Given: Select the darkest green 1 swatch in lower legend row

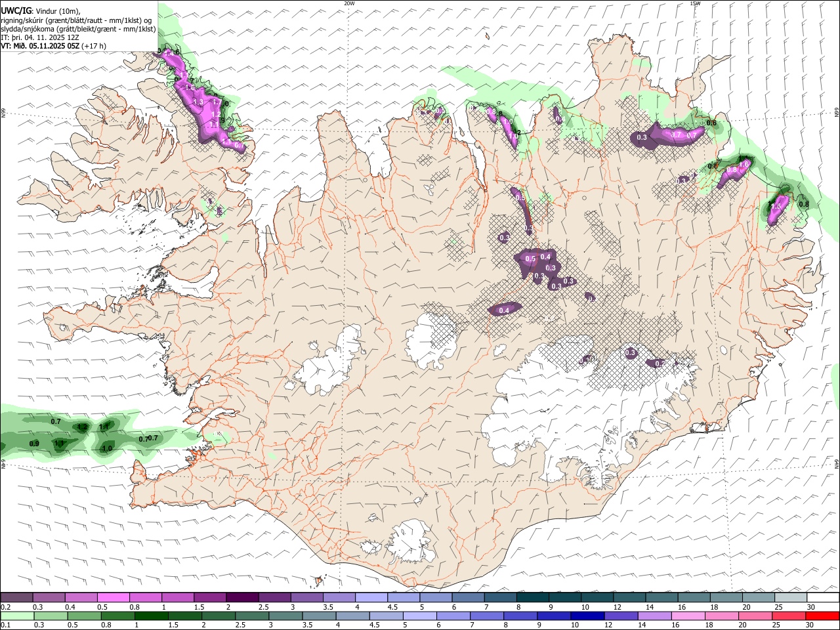Looking at the screenshot, I should tap(151, 616).
